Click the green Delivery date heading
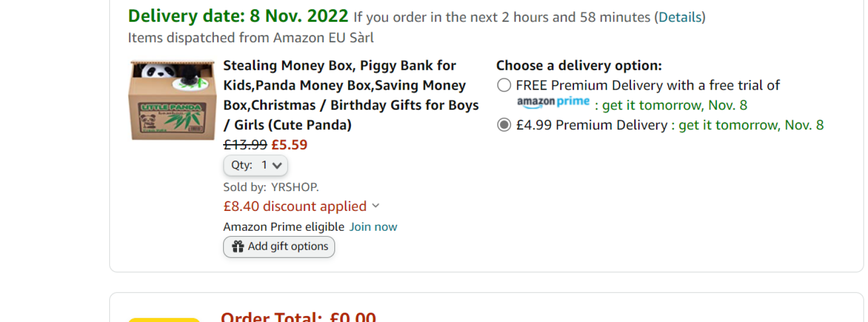 pos(238,16)
